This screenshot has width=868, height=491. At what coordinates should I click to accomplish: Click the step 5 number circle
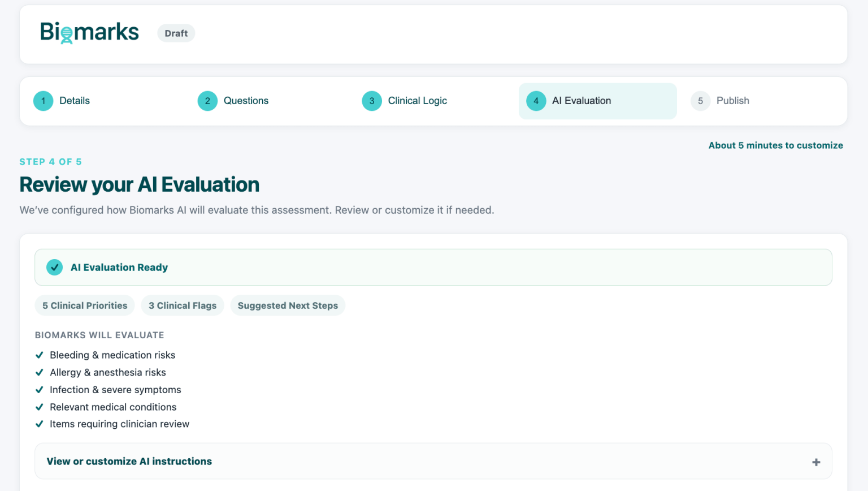(x=700, y=101)
